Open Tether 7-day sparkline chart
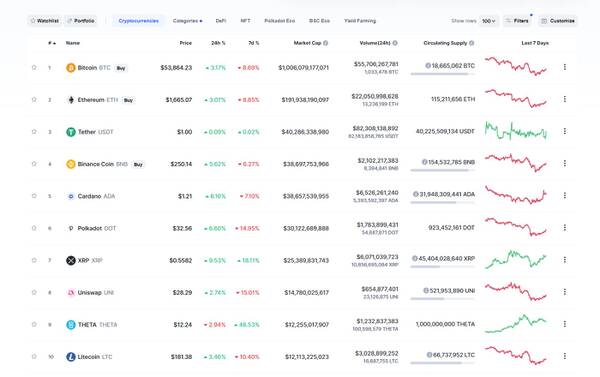Image resolution: width=600 pixels, height=377 pixels. point(516,131)
